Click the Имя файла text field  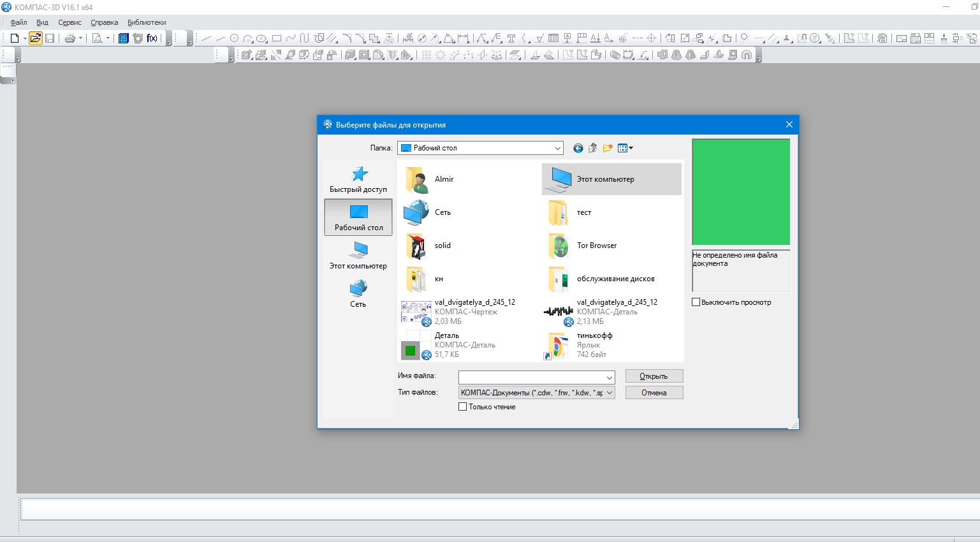(537, 377)
